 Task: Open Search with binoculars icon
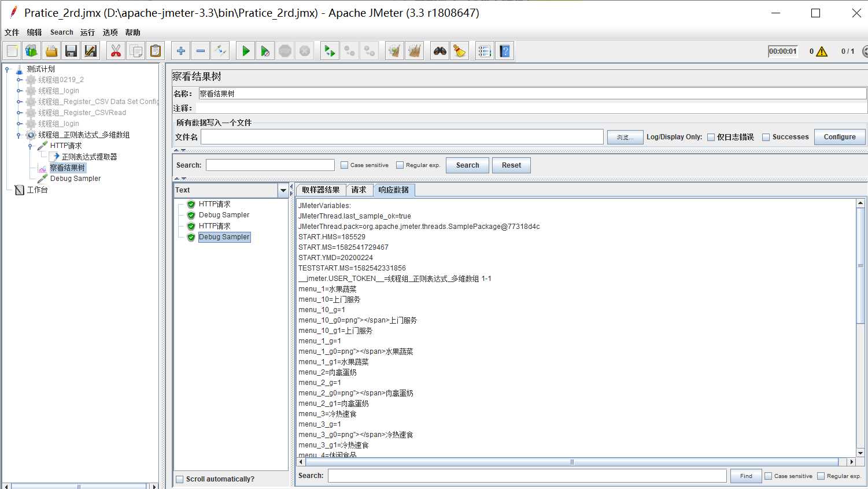coord(440,51)
